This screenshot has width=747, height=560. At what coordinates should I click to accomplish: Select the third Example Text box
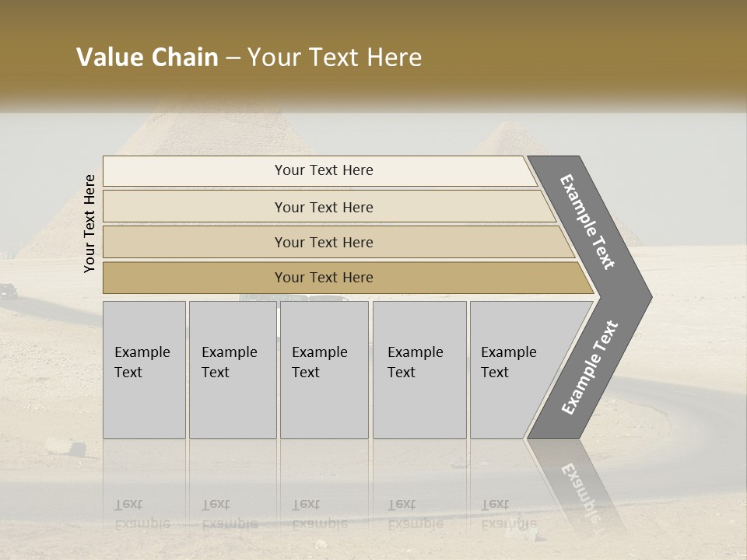point(324,369)
